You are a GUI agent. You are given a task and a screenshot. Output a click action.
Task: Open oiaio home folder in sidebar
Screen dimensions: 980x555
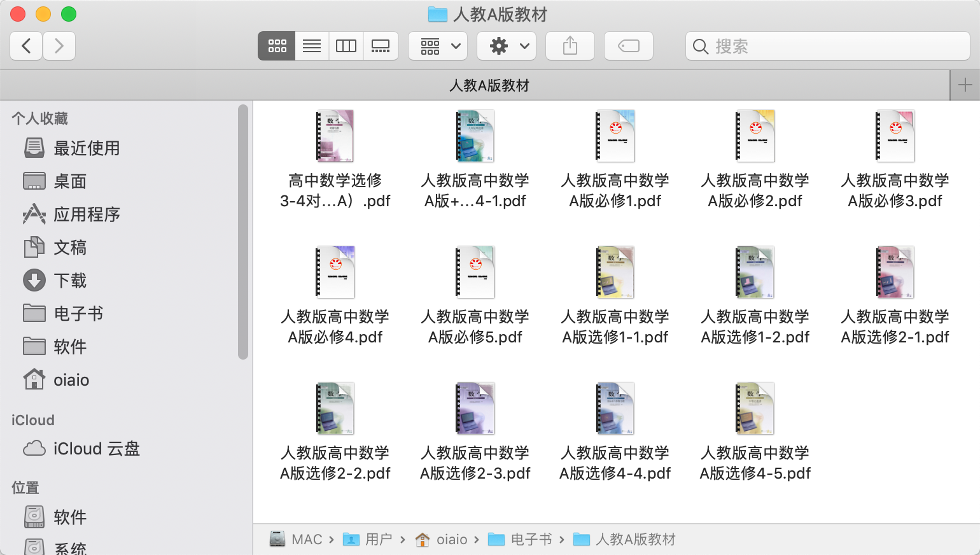point(71,380)
